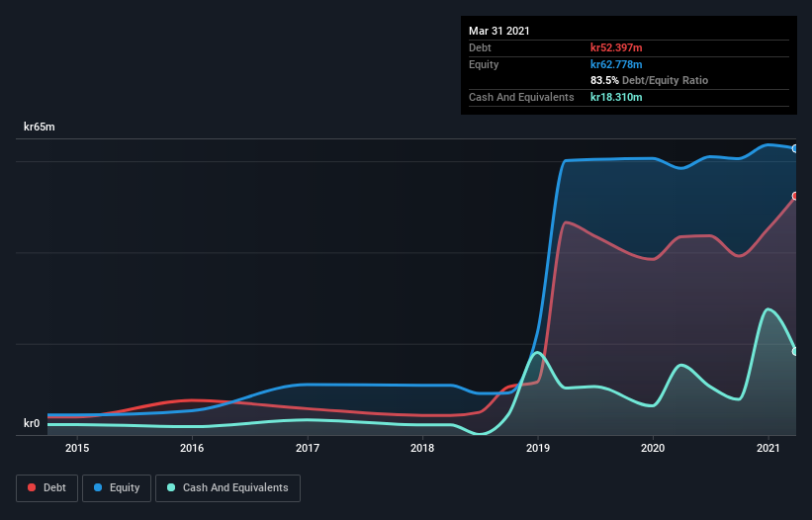Image resolution: width=812 pixels, height=520 pixels.
Task: Click the Equity endpoint marker at Mar 2021
Action: coord(795,148)
